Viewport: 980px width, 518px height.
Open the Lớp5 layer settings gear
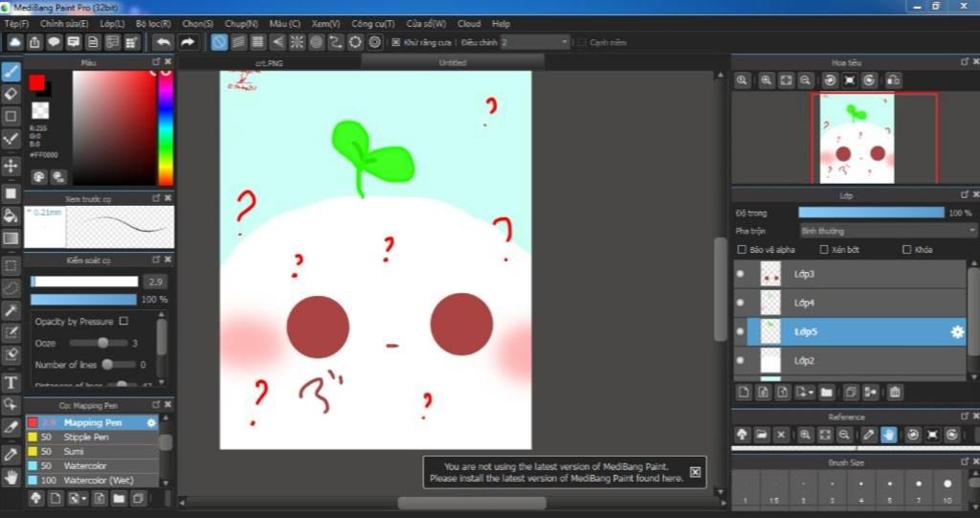pyautogui.click(x=957, y=332)
